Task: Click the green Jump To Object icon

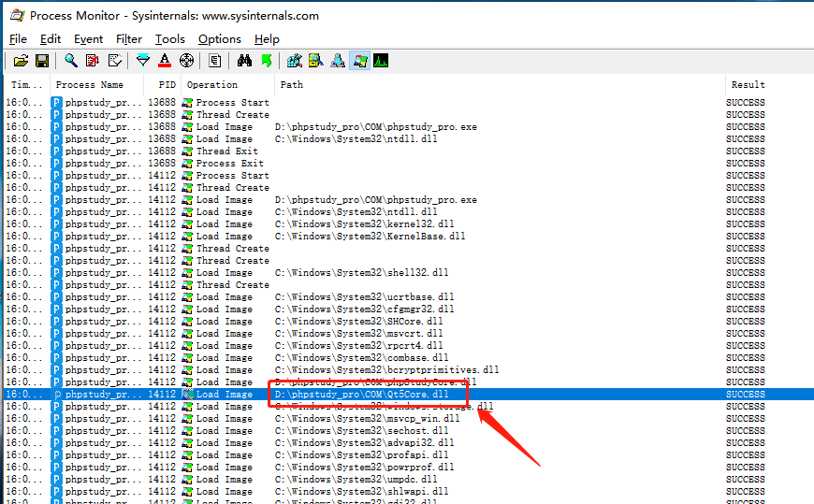Action: tap(267, 62)
